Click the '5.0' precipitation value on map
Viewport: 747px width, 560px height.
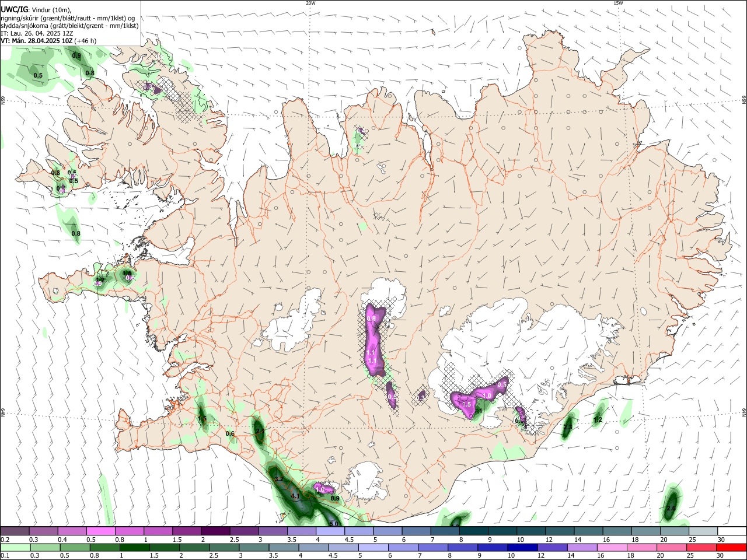334,524
